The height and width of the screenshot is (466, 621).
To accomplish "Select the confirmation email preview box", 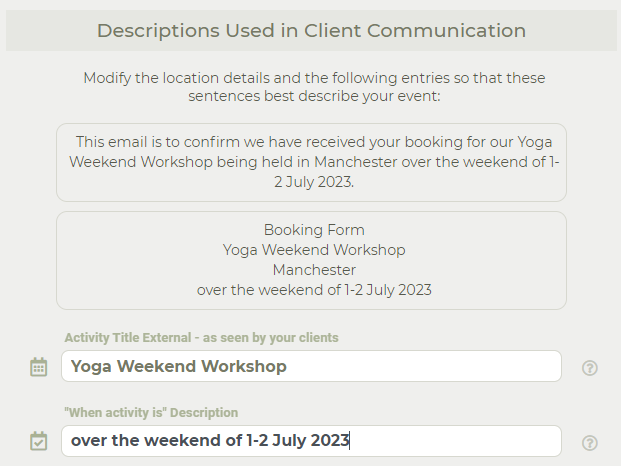I will coord(311,162).
